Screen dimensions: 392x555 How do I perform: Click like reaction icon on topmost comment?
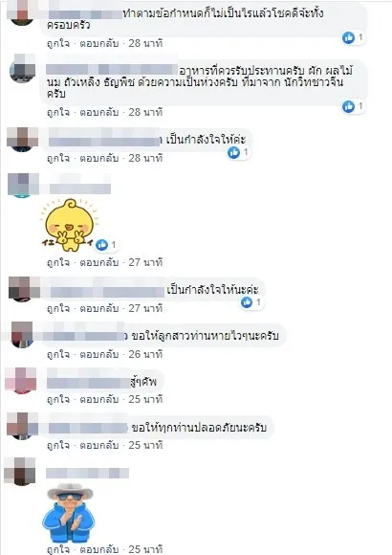348,37
